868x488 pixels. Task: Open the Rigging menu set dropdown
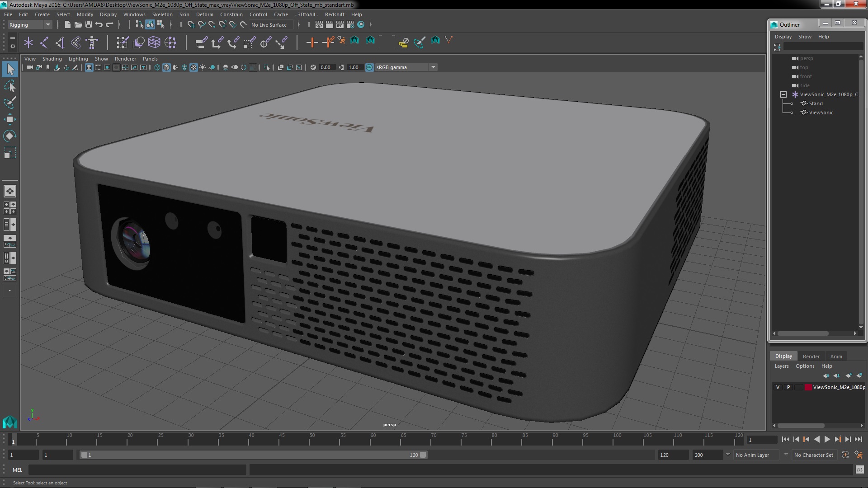[29, 25]
